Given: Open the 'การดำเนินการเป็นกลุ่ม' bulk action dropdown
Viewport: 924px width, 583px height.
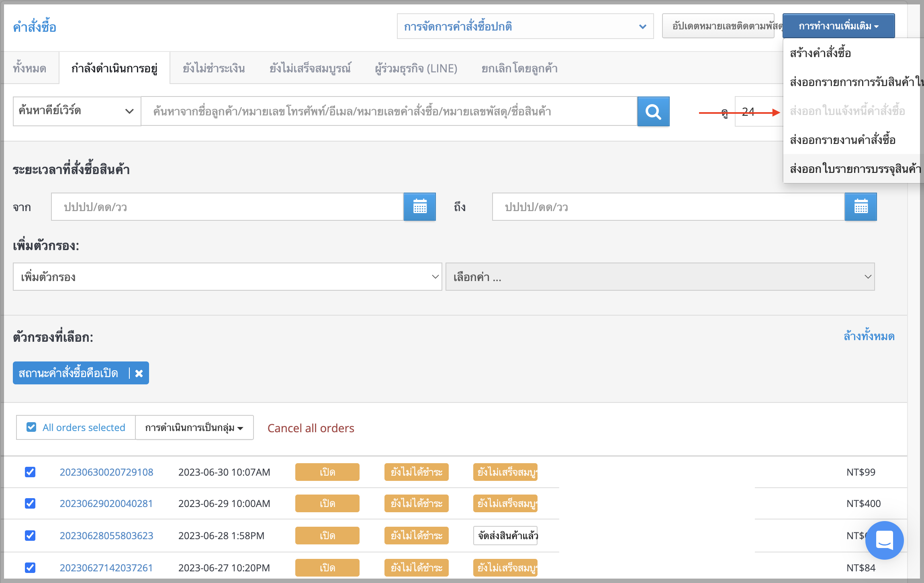Looking at the screenshot, I should (x=194, y=427).
